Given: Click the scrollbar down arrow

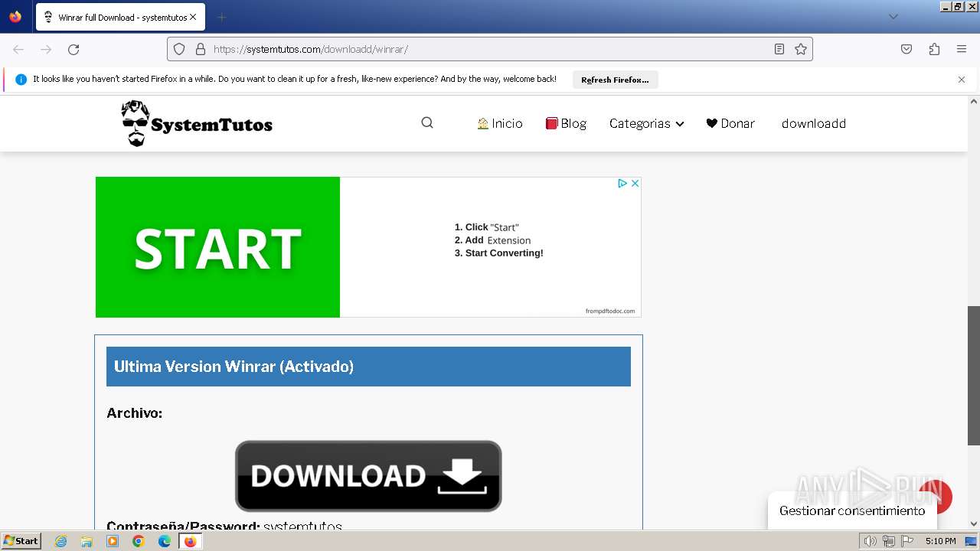Looking at the screenshot, I should [974, 524].
